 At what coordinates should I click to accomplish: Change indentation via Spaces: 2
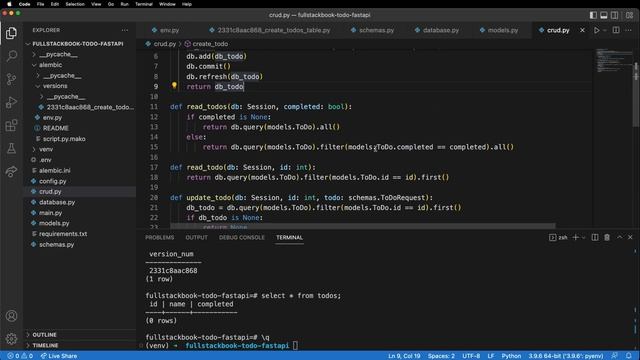coord(441,356)
